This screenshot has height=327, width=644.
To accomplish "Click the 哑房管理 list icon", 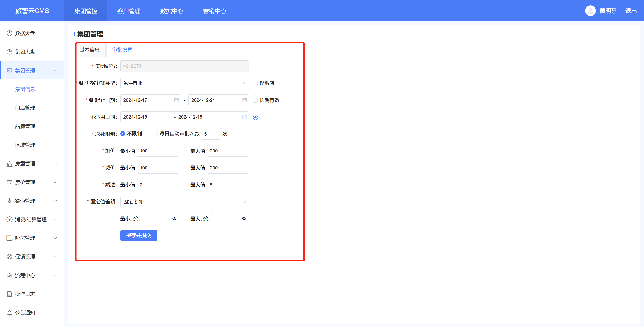I will (x=9, y=238).
